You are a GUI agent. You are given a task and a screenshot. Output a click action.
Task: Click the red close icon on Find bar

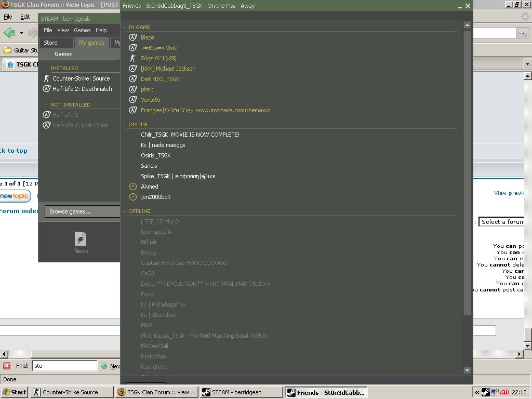tap(7, 366)
